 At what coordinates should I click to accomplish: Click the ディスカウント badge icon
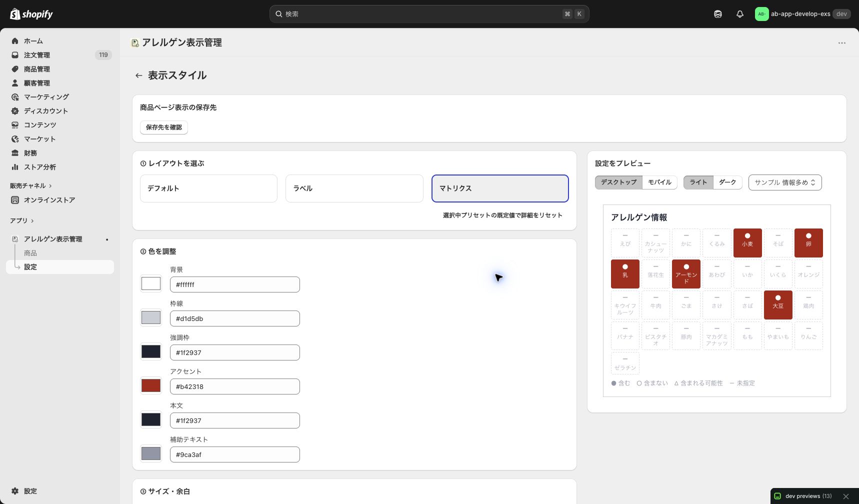tap(15, 111)
